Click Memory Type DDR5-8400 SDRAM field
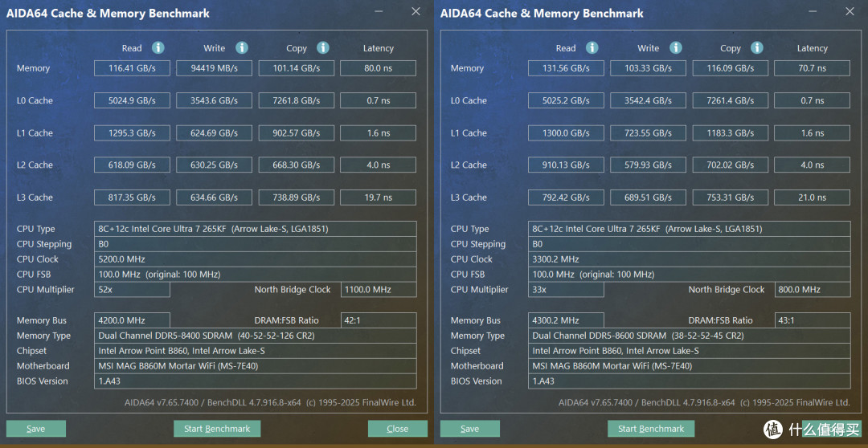The image size is (868, 448). (256, 336)
